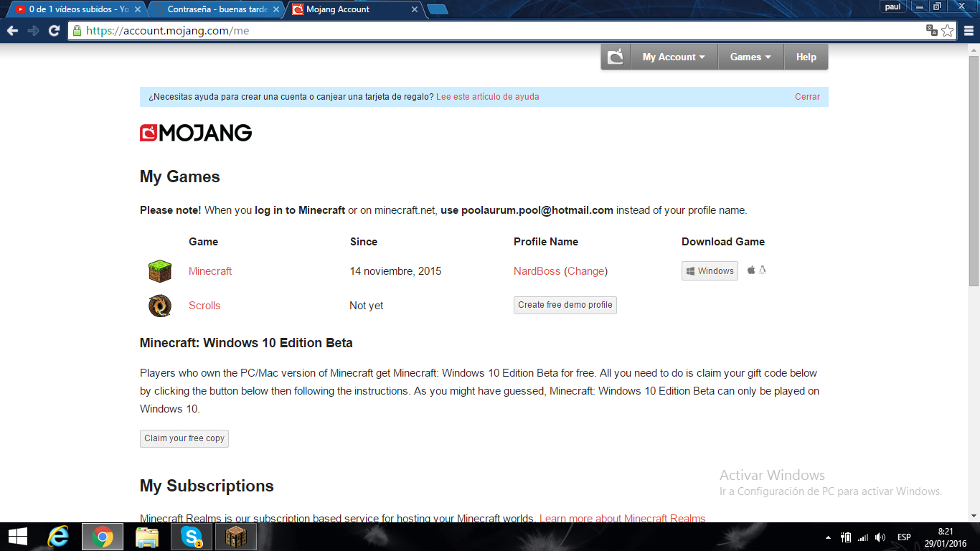Download Minecraft for Windows

710,270
